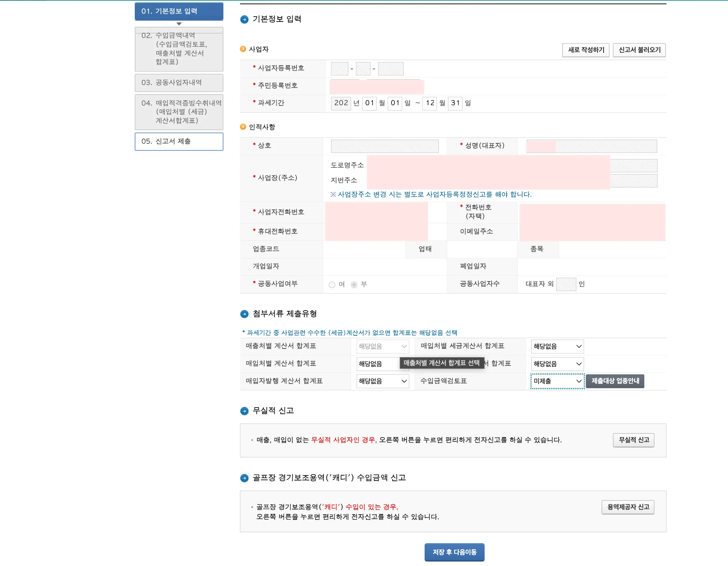
Task: Click the blue icon beside 무실적 신고 heading
Action: point(245,411)
